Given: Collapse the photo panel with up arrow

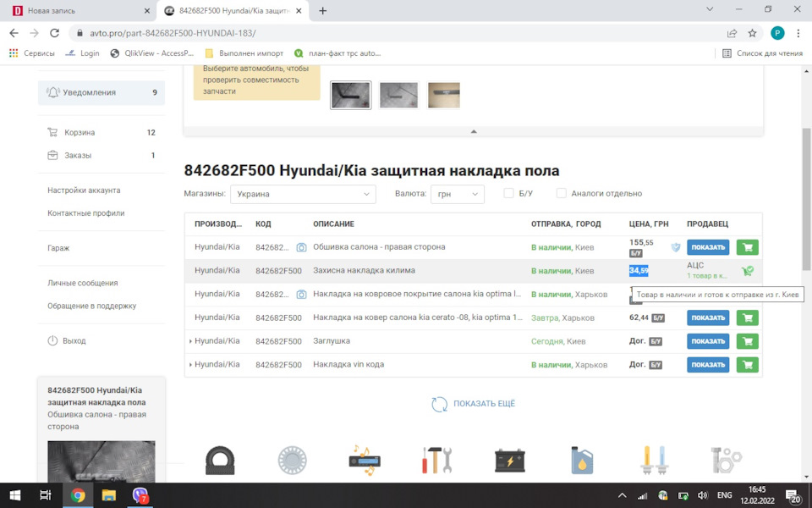Looking at the screenshot, I should pyautogui.click(x=474, y=132).
